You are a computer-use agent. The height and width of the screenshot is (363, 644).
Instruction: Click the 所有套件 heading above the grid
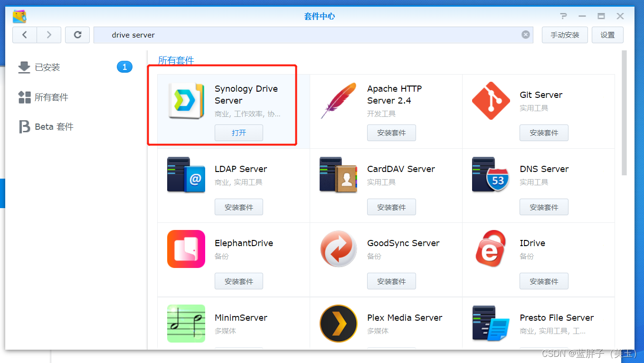176,60
